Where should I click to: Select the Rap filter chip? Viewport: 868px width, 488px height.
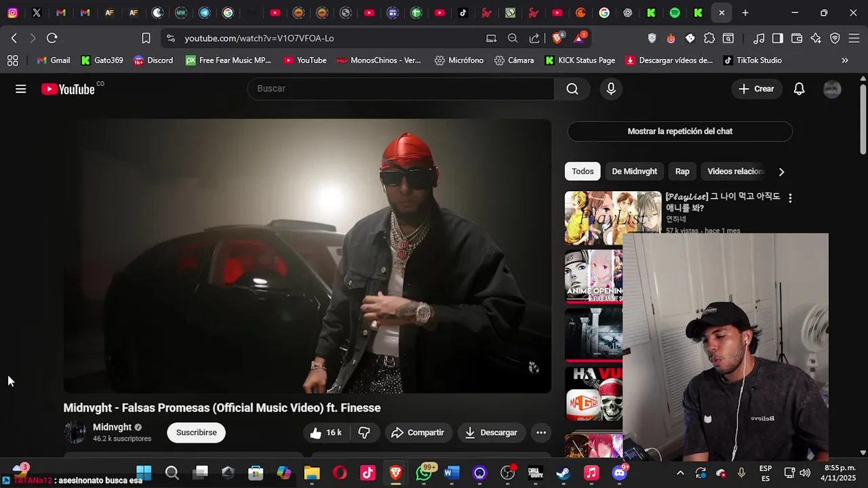(682, 171)
